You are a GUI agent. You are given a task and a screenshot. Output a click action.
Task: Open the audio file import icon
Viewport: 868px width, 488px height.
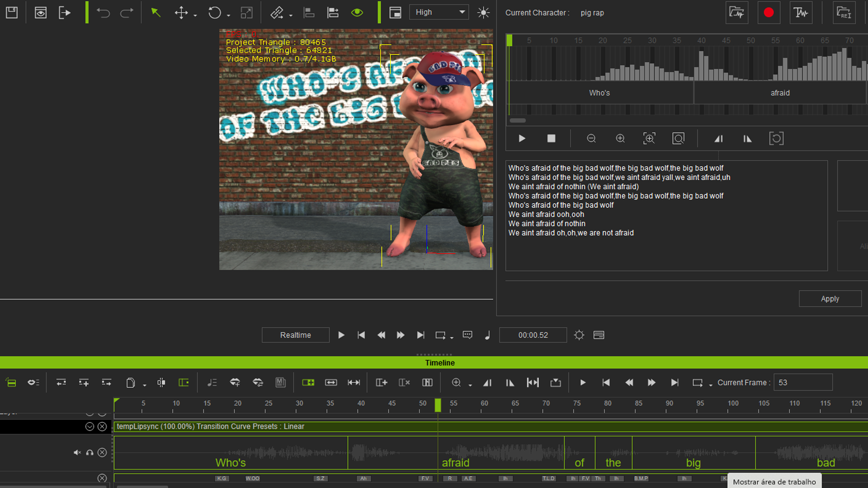(x=737, y=12)
